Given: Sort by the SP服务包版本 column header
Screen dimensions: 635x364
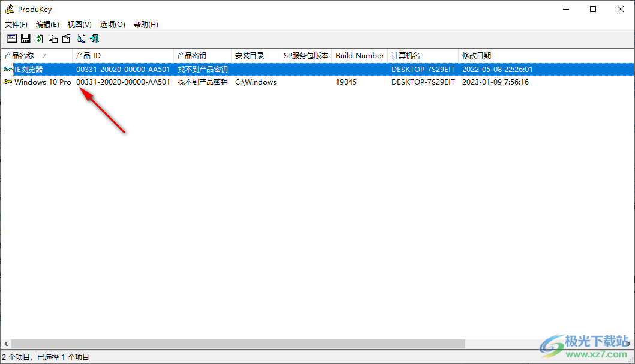Looking at the screenshot, I should click(305, 55).
